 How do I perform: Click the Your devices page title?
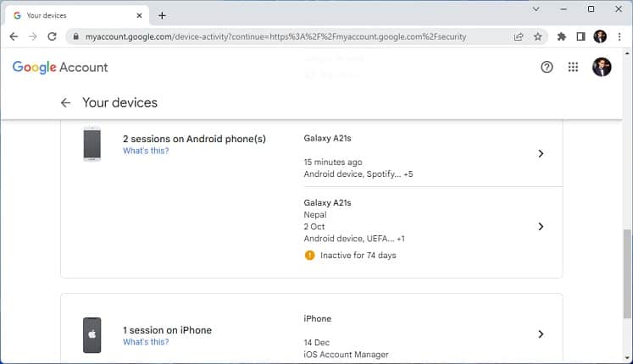(x=119, y=102)
